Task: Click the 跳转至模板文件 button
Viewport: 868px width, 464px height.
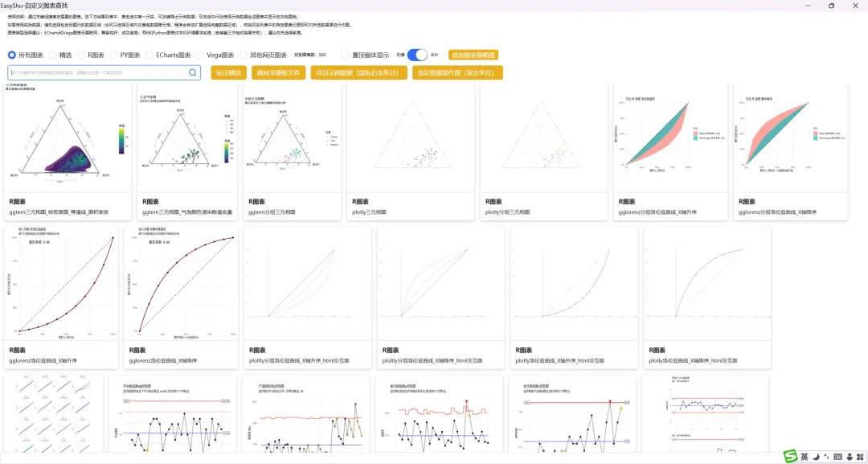Action: pos(278,72)
